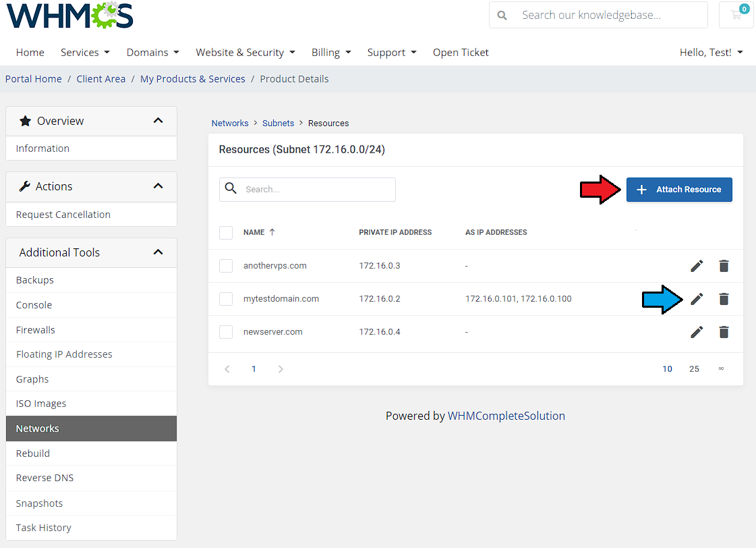756x548 pixels.
Task: Click the Overview star icon
Action: pos(25,121)
